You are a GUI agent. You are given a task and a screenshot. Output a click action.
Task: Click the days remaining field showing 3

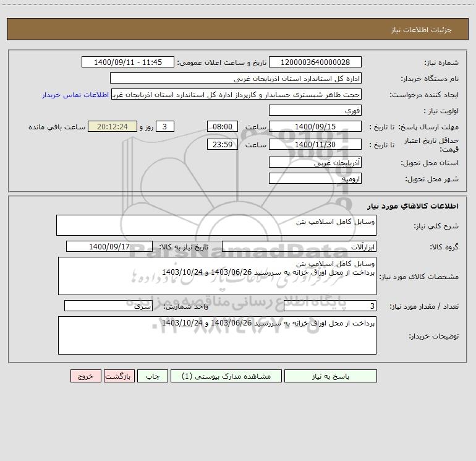pyautogui.click(x=165, y=126)
